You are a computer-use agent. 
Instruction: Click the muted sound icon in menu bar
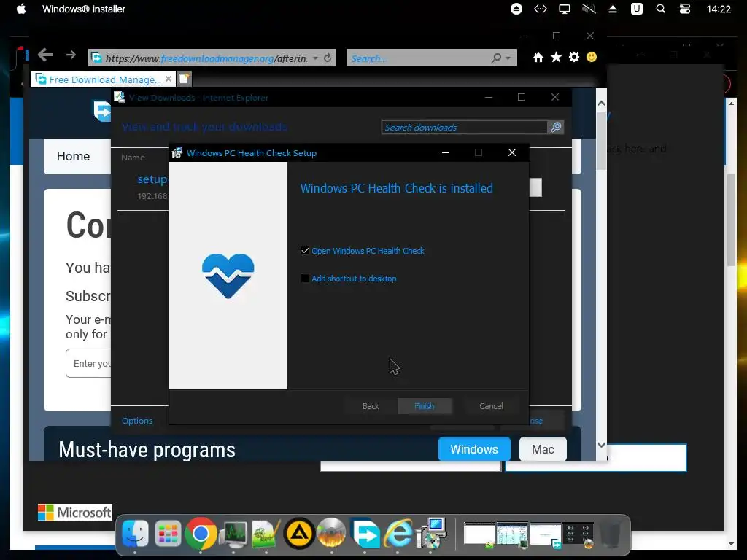(589, 9)
